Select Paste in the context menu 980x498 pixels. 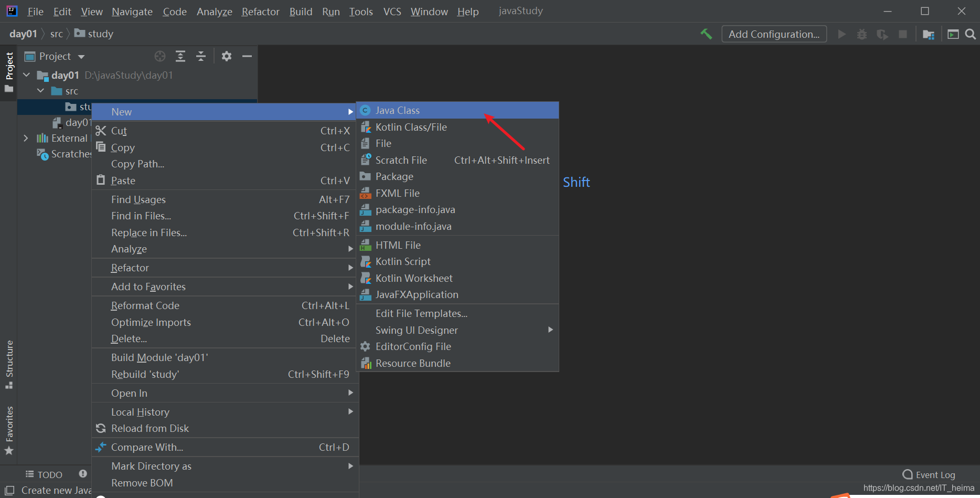(x=225, y=181)
